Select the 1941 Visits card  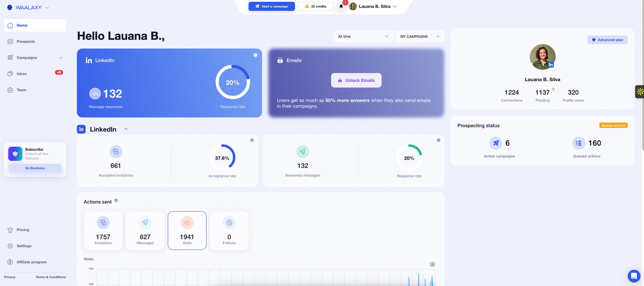coord(187,230)
